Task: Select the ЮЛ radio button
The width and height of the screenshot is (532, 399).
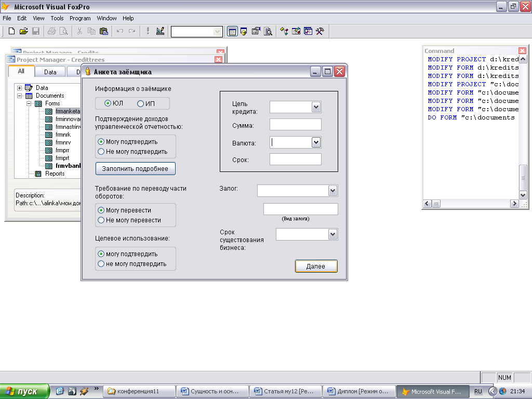Action: [108, 103]
